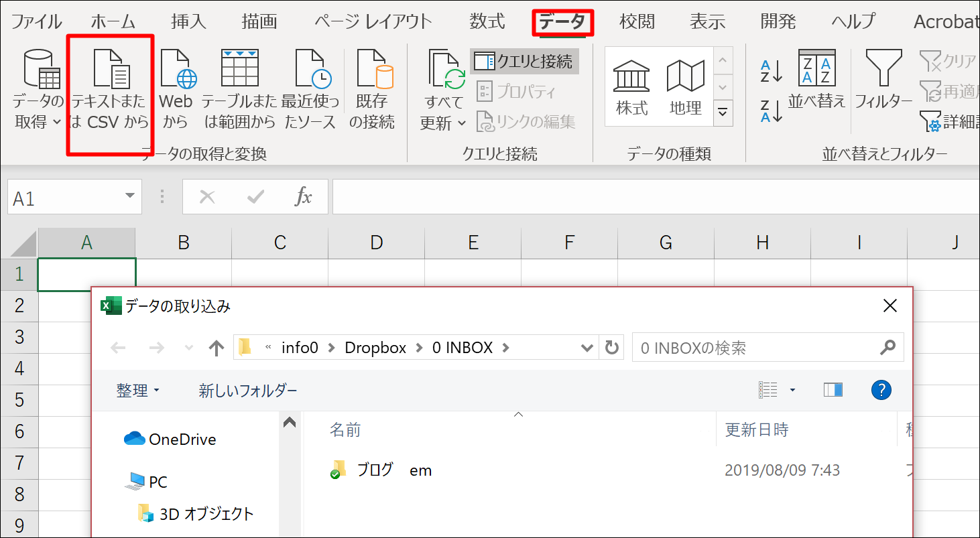
Task: Switch to the ホーム (Home) tab
Action: tap(114, 21)
